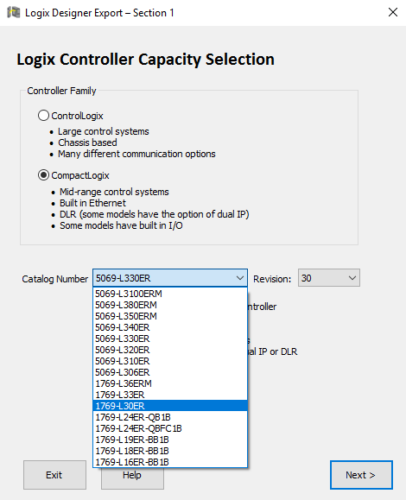Close the Logix Designer Export dialog

(393, 12)
